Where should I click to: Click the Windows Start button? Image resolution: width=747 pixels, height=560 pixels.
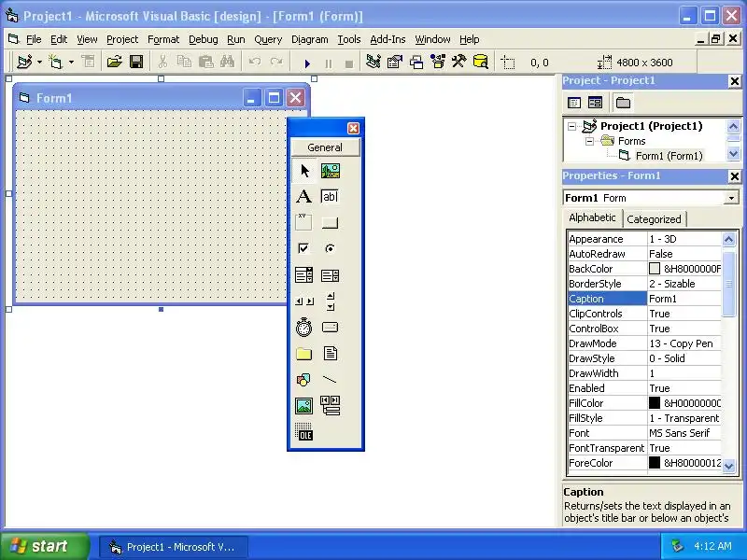click(44, 546)
